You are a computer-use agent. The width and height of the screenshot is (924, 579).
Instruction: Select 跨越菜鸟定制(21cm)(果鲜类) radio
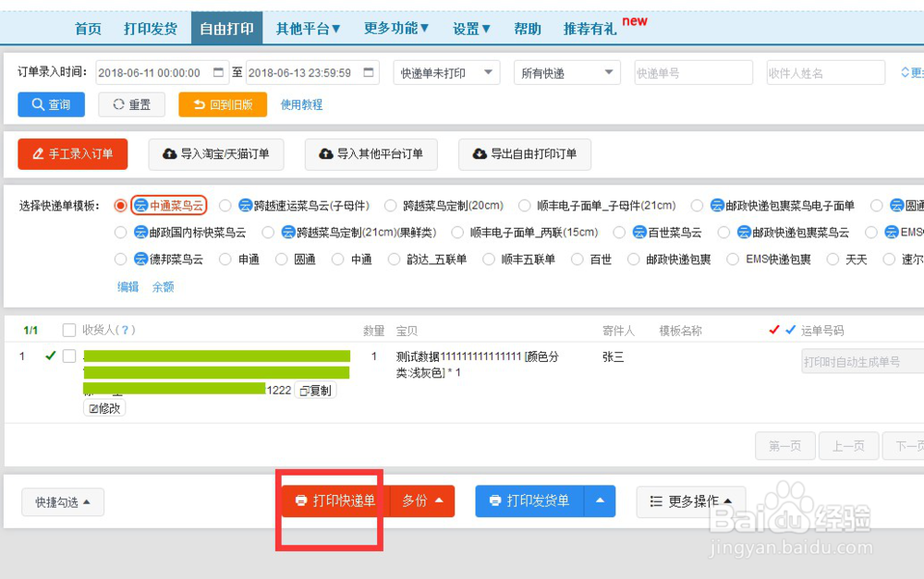point(268,233)
